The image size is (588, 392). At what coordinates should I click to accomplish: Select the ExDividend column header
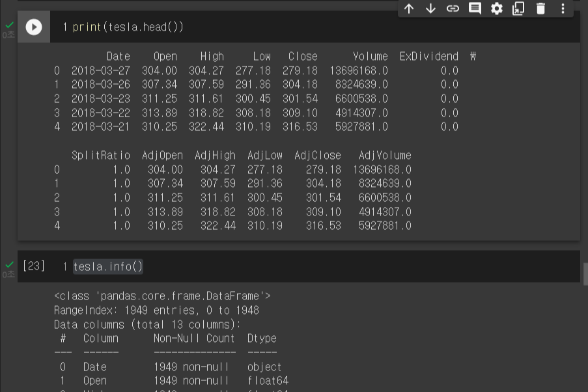coord(428,56)
